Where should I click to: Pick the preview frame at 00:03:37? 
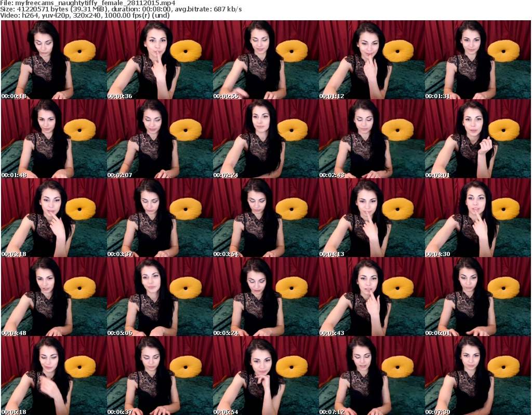click(x=160, y=218)
